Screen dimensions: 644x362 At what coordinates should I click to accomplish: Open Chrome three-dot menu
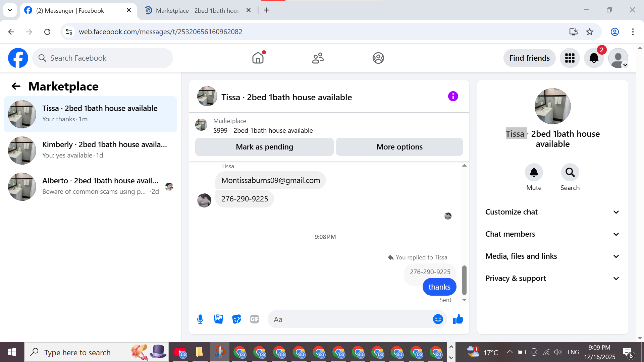pos(633,32)
